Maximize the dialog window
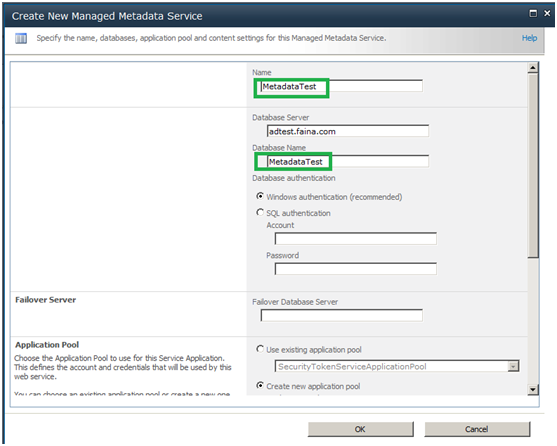557x446 pixels. [x=533, y=13]
